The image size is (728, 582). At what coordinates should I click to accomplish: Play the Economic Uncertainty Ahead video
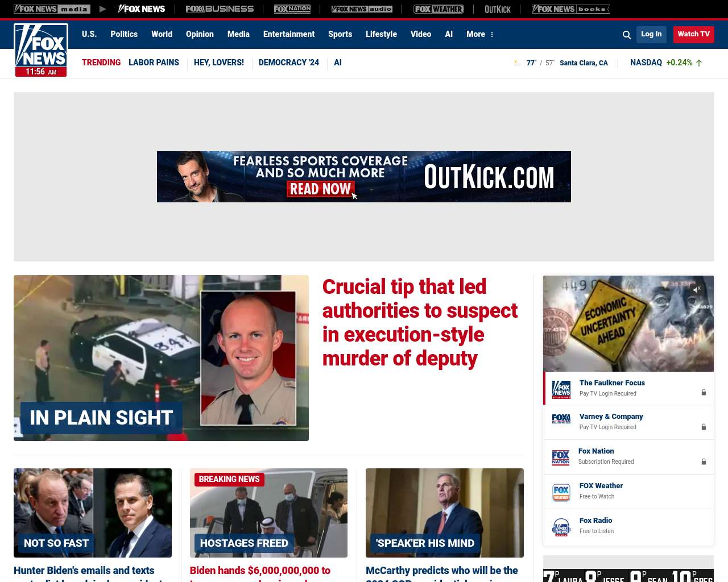[x=628, y=323]
